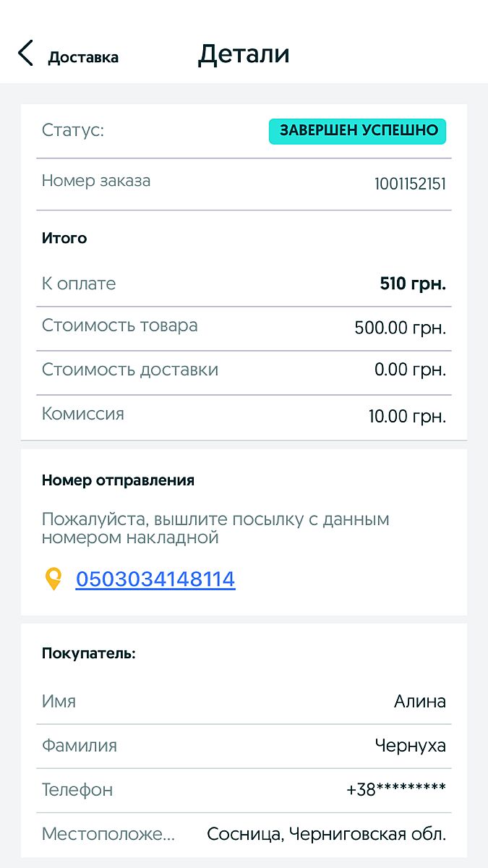The image size is (488, 868).
Task: Tap the Комиссия 10.00 грн. row
Action: click(x=244, y=416)
